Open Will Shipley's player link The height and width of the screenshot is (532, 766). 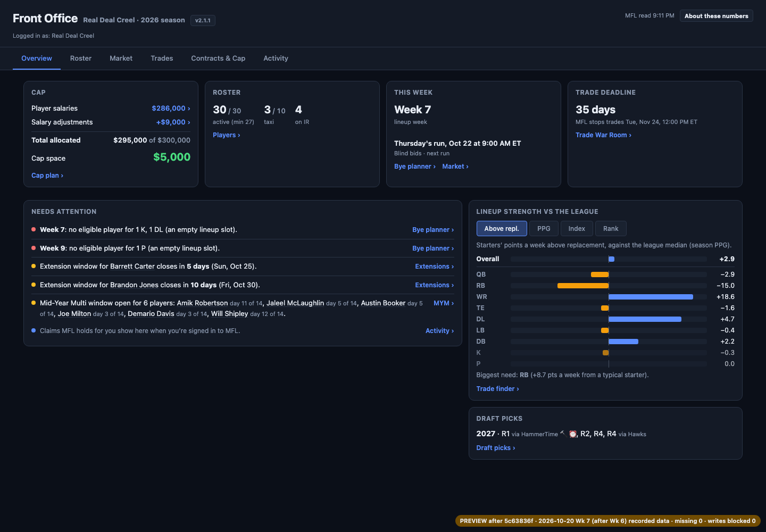pyautogui.click(x=230, y=314)
